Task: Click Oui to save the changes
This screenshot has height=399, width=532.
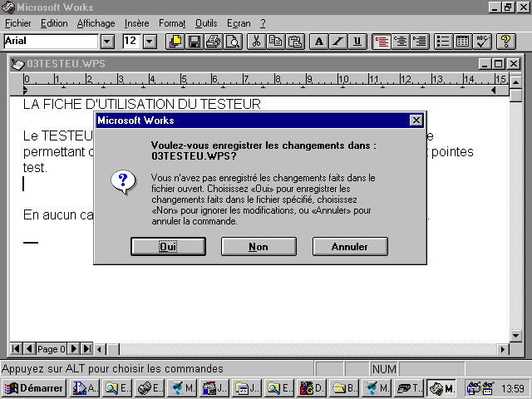Action: coord(168,246)
